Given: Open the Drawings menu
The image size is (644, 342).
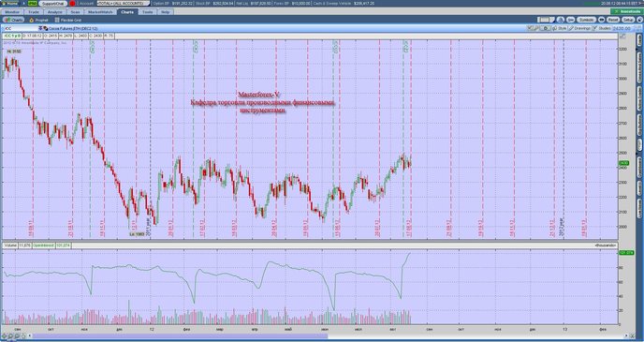Looking at the screenshot, I should point(580,28).
